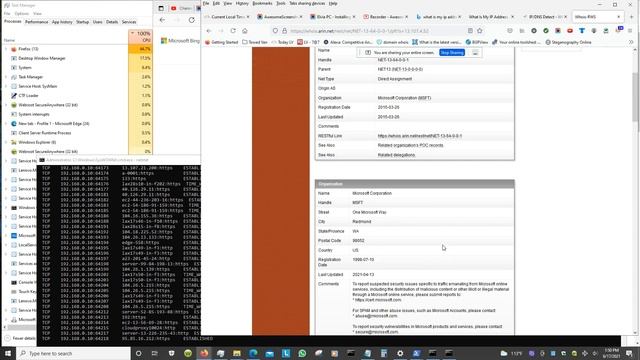Click tracking protection shield icon
Viewport: 640px width, 360px height.
point(275,31)
